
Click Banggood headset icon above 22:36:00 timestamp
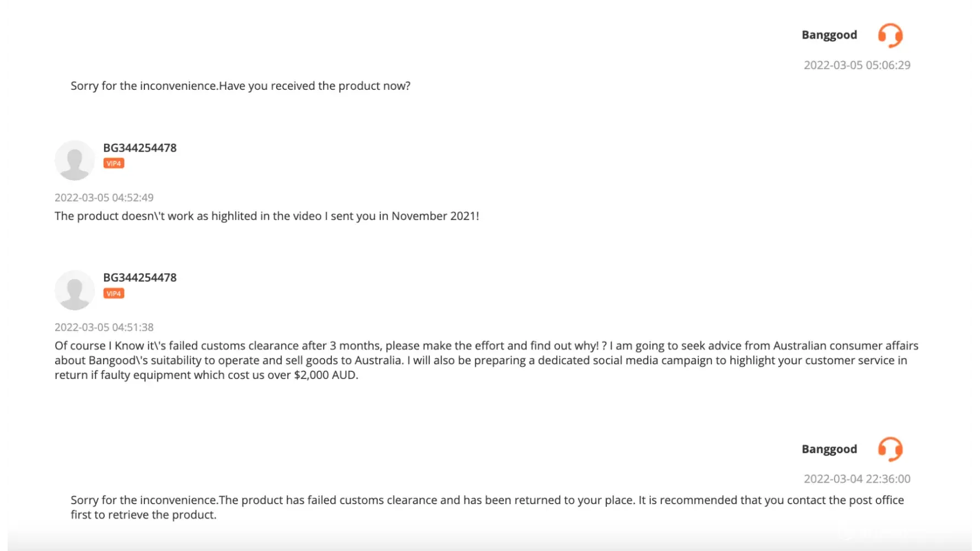(890, 449)
